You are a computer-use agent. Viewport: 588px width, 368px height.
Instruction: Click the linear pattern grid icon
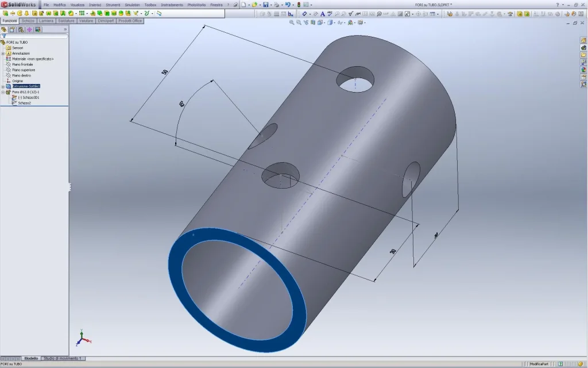[82, 13]
